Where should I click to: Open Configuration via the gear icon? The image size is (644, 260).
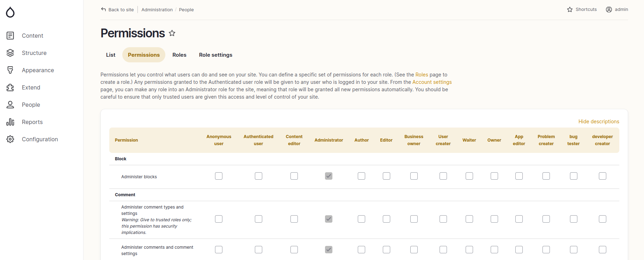click(10, 139)
